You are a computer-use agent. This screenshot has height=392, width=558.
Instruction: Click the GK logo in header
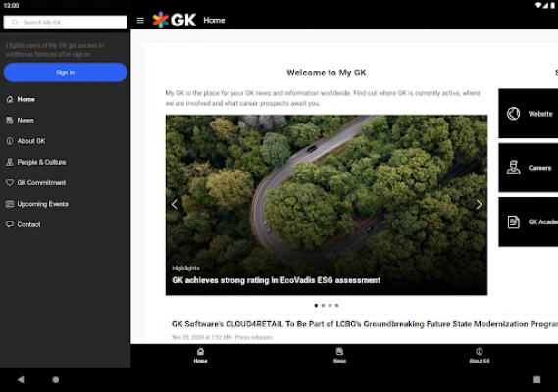pyautogui.click(x=174, y=20)
